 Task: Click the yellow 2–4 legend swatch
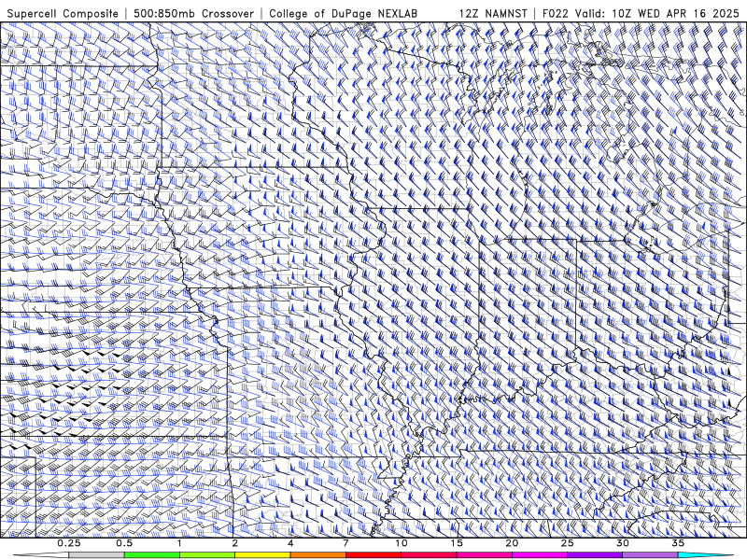[x=262, y=555]
